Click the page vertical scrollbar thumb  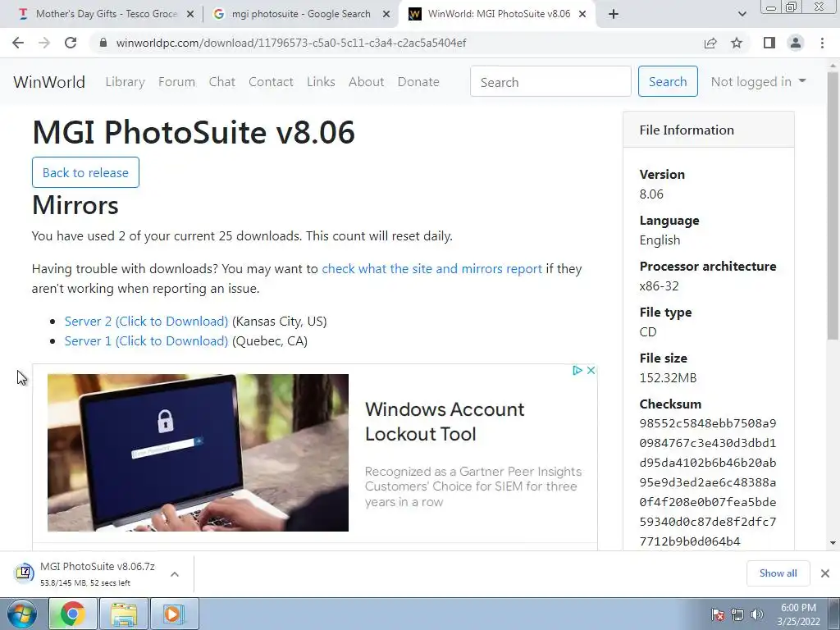(x=833, y=206)
